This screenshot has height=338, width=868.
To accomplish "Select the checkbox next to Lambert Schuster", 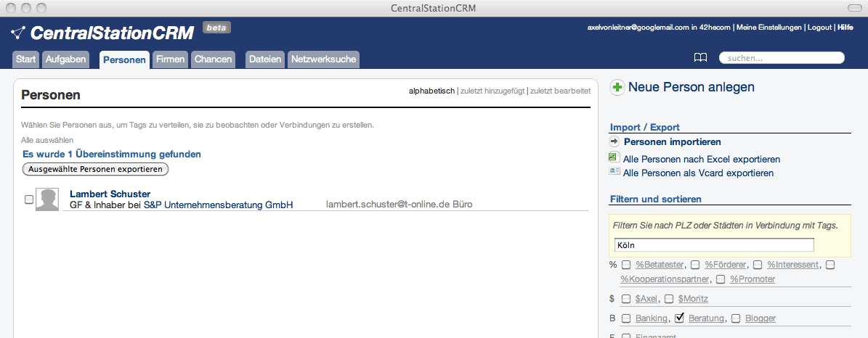I will click(x=29, y=199).
